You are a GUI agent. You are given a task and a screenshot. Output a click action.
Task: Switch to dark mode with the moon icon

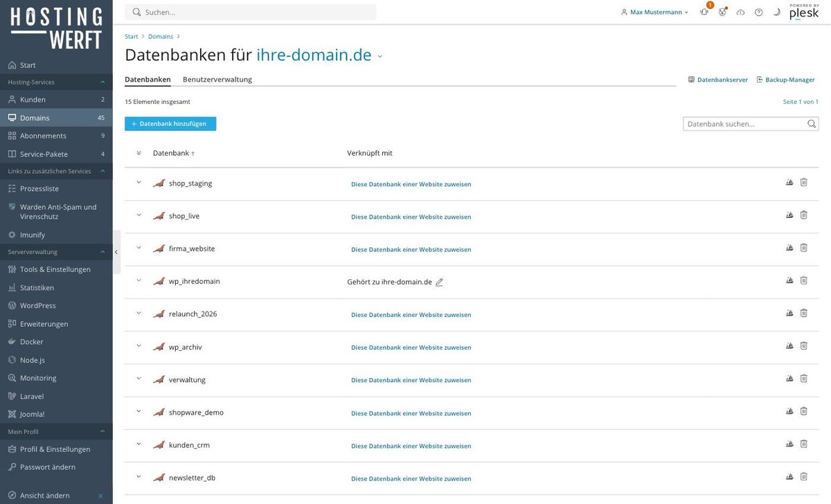tap(776, 12)
